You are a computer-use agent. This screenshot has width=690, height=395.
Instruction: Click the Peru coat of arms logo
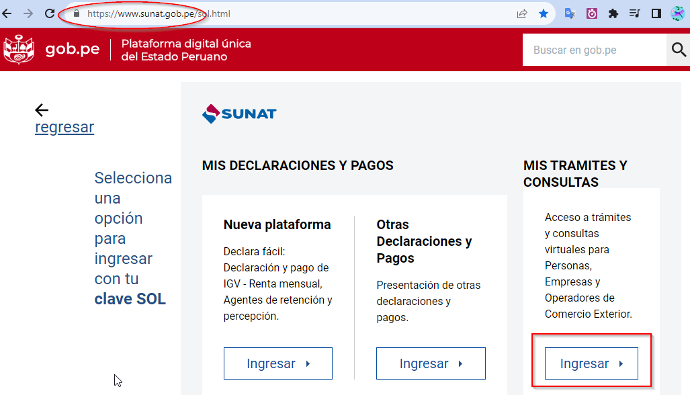point(18,49)
